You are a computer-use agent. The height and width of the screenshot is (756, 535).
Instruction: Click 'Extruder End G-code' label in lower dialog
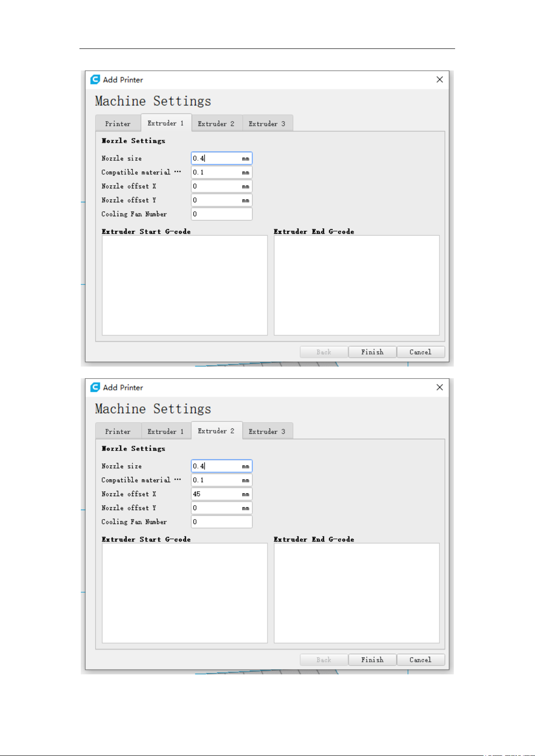[x=314, y=539]
